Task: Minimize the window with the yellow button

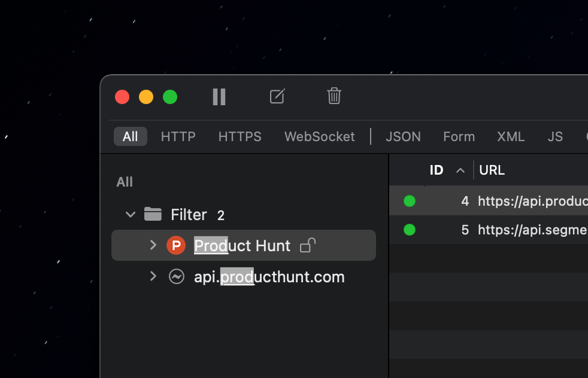Action: tap(146, 97)
